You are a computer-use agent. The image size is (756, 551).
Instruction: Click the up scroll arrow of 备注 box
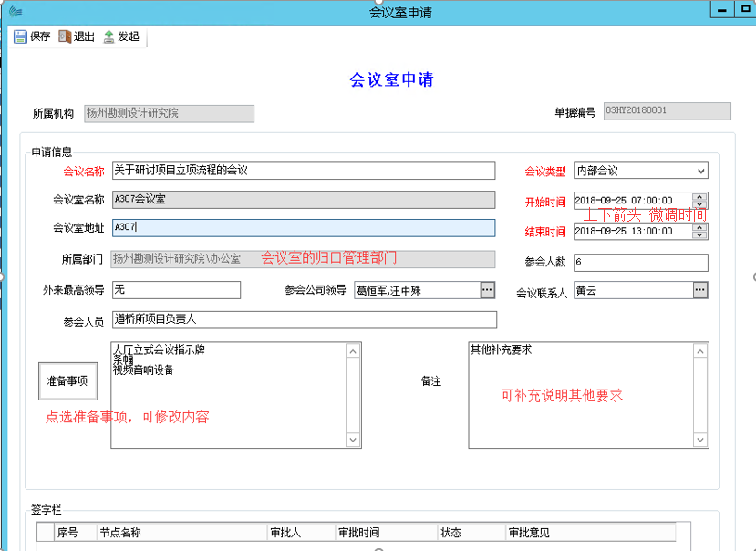click(700, 351)
